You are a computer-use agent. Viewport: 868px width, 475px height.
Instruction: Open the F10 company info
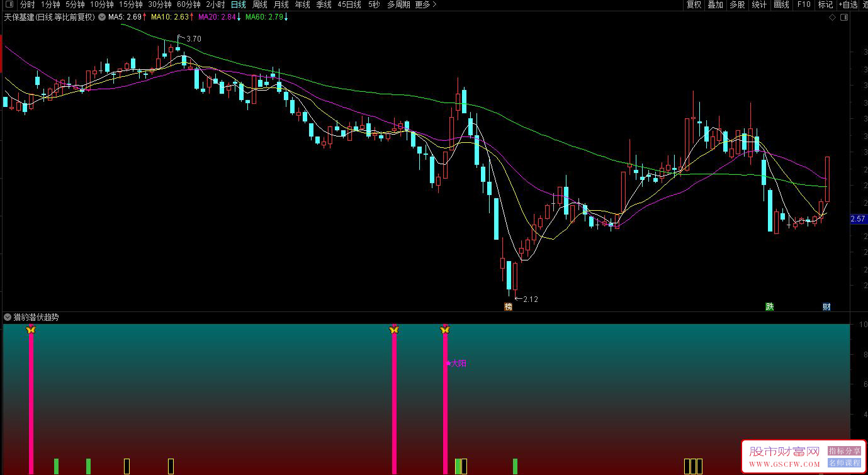(804, 4)
